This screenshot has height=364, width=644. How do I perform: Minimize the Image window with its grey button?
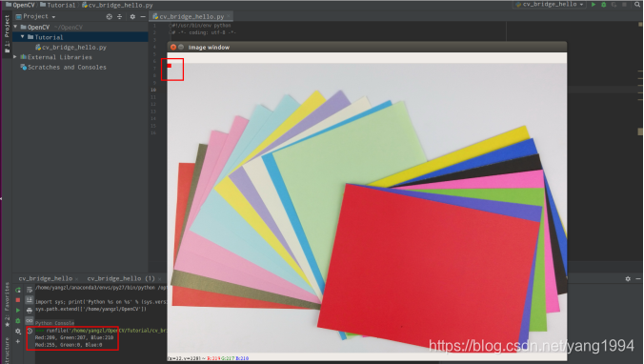click(x=181, y=47)
